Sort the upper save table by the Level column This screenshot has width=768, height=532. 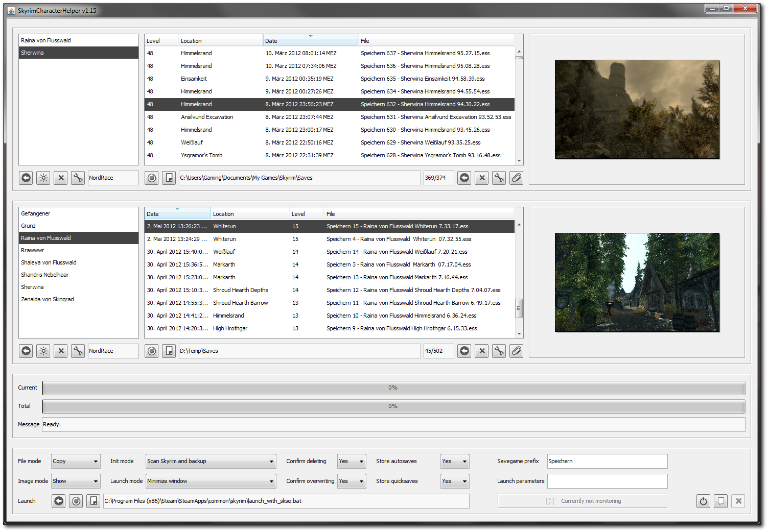[x=160, y=41]
